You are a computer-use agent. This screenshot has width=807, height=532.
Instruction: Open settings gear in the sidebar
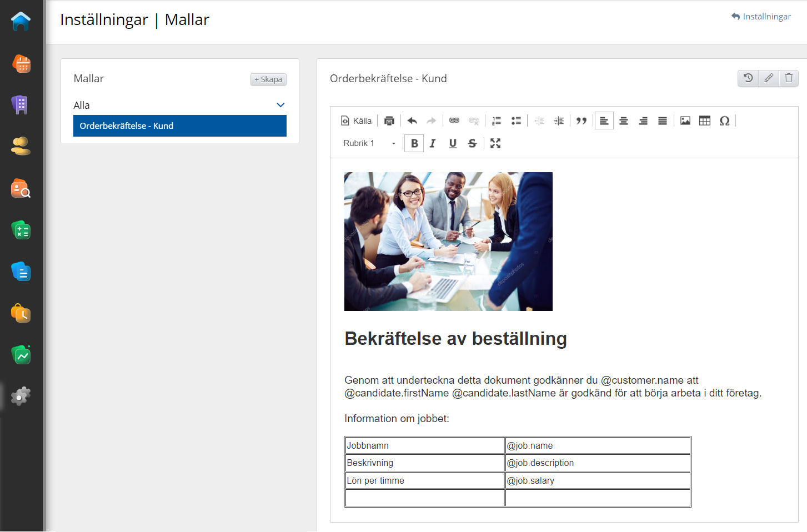pyautogui.click(x=21, y=397)
